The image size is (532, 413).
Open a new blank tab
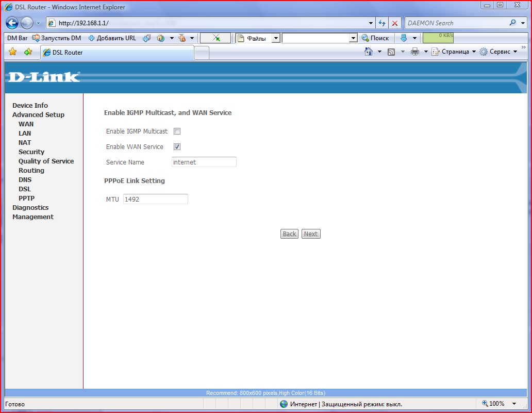click(x=202, y=53)
